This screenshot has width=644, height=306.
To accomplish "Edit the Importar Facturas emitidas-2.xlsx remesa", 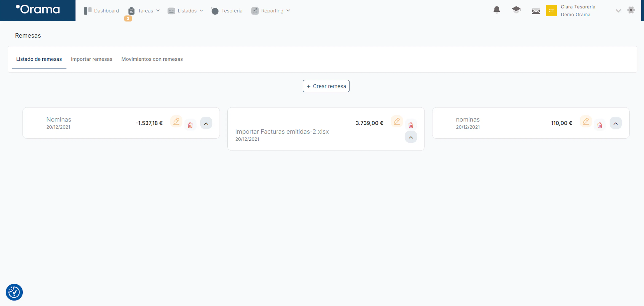I will coord(397,121).
